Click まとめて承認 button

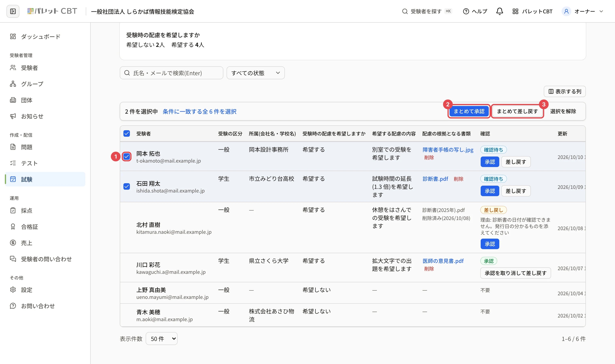pos(469,111)
